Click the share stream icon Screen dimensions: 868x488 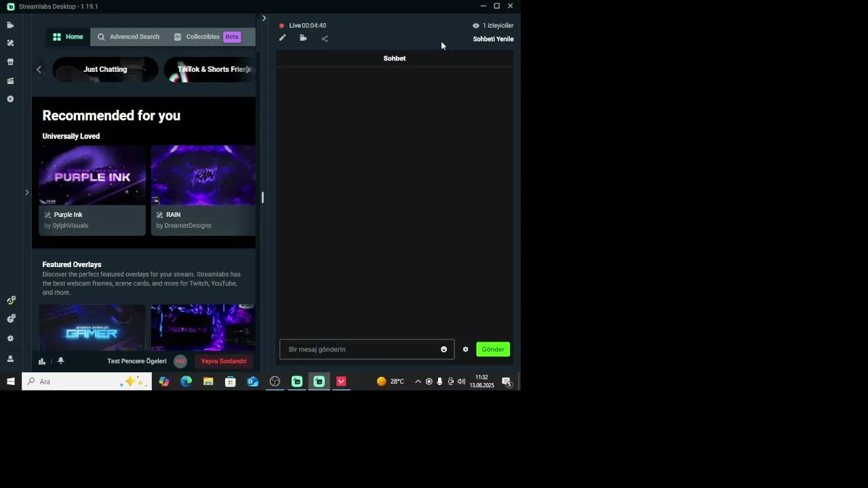point(325,39)
